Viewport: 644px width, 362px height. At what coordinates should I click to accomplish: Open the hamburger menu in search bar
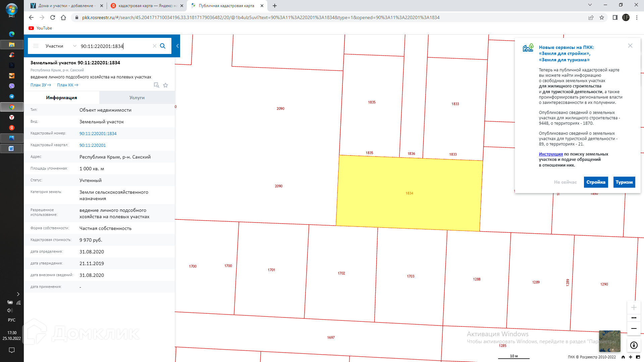(36, 46)
